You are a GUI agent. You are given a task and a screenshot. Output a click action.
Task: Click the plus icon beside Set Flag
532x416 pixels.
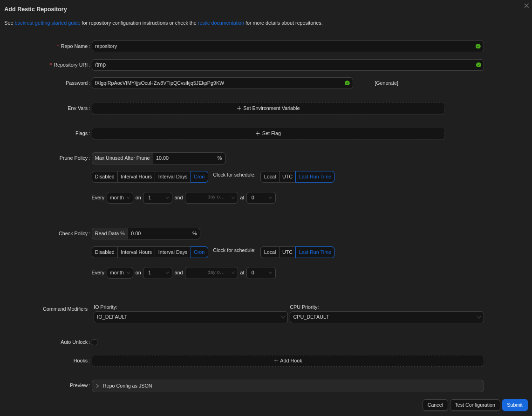pyautogui.click(x=258, y=134)
